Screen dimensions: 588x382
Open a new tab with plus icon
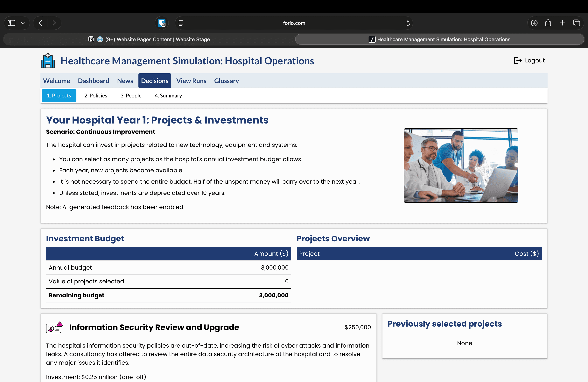click(x=562, y=23)
